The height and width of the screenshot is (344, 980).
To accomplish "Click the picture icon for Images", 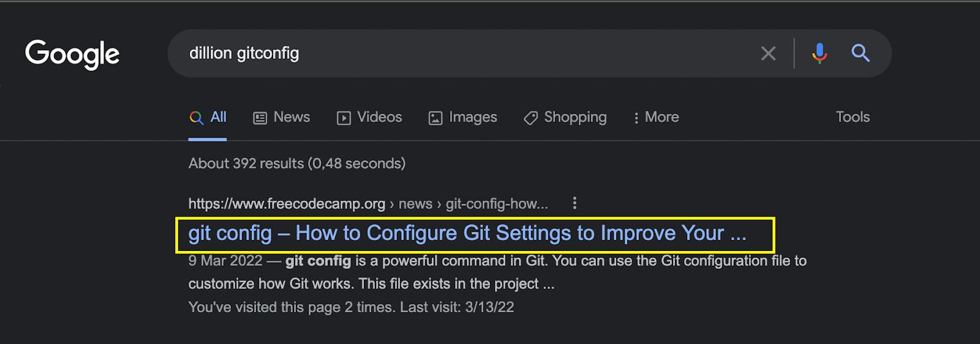I will tap(435, 118).
